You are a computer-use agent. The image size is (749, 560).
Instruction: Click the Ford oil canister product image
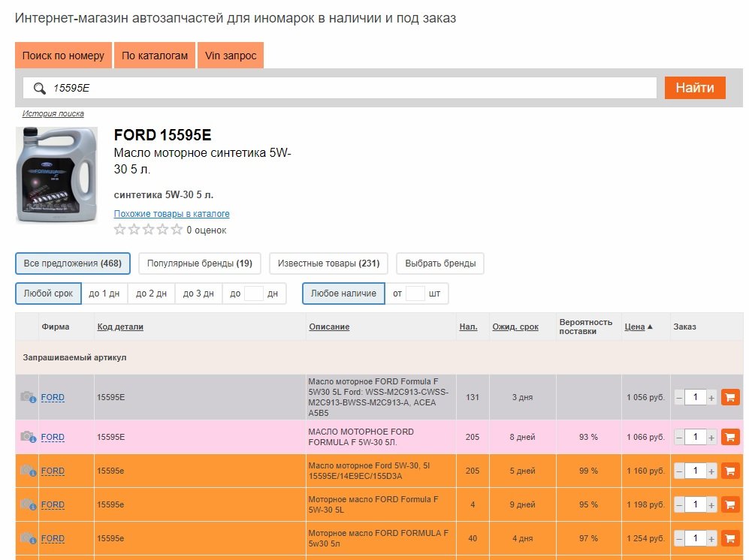56,175
